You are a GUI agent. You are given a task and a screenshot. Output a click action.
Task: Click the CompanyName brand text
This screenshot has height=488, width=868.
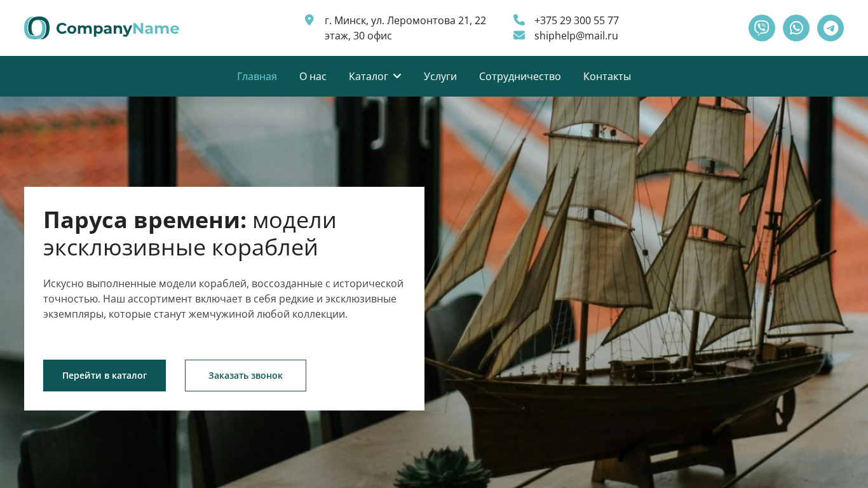(x=118, y=29)
